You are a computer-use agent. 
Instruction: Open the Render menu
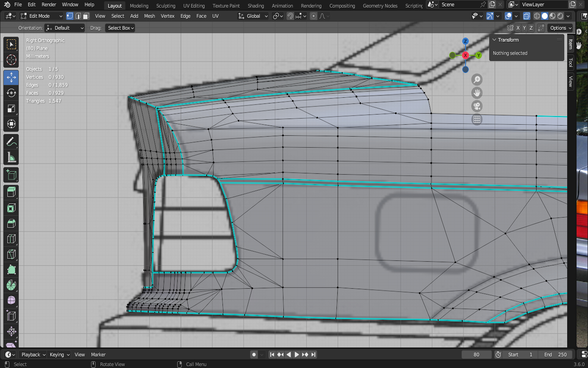(x=49, y=5)
